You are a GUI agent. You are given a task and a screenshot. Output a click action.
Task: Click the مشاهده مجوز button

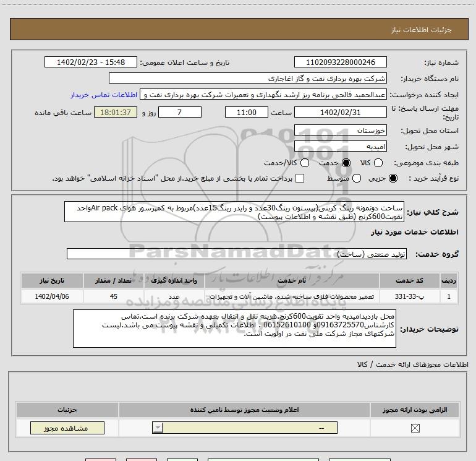coord(67,428)
